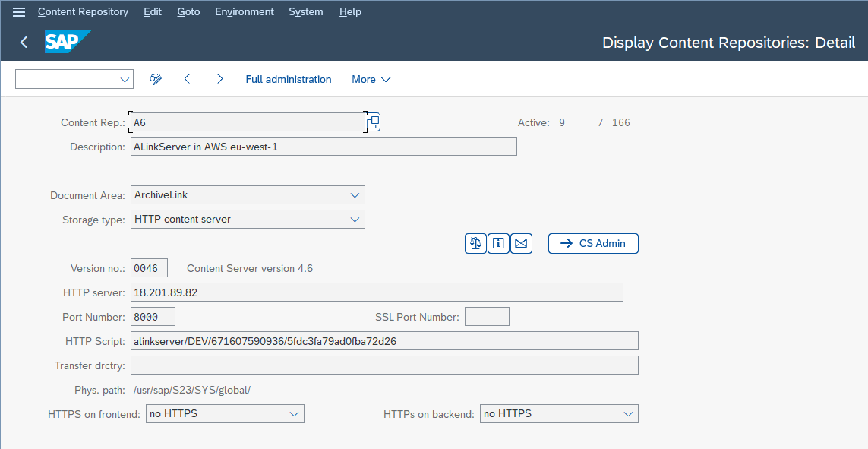Image resolution: width=868 pixels, height=449 pixels.
Task: Click the HTTP server field
Action: [377, 292]
